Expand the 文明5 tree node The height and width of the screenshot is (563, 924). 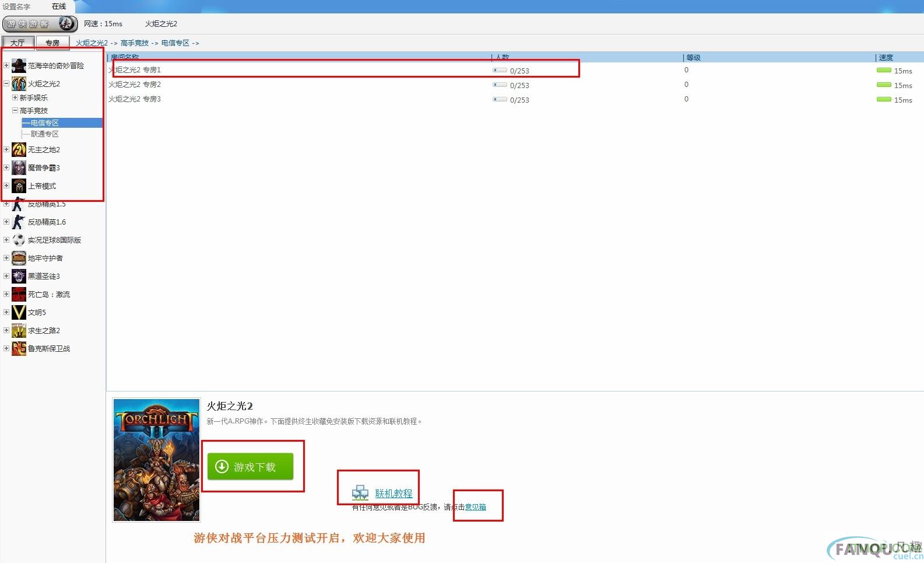[6, 312]
